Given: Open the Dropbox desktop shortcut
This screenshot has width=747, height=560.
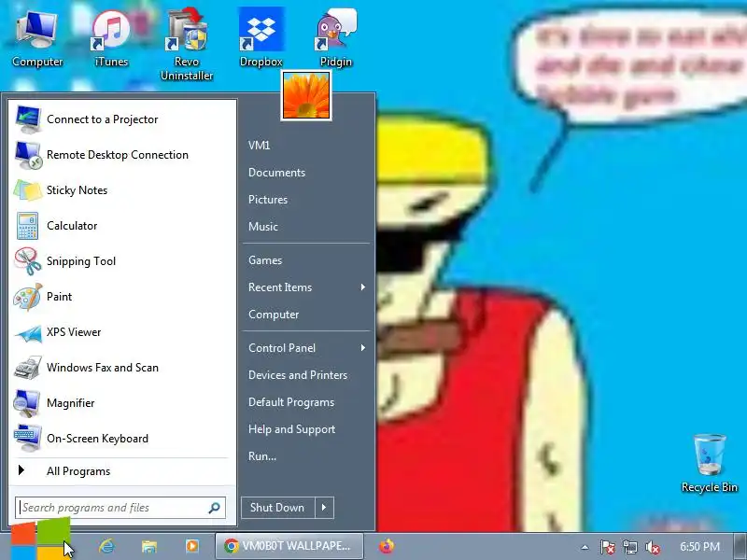Looking at the screenshot, I should pos(261,38).
